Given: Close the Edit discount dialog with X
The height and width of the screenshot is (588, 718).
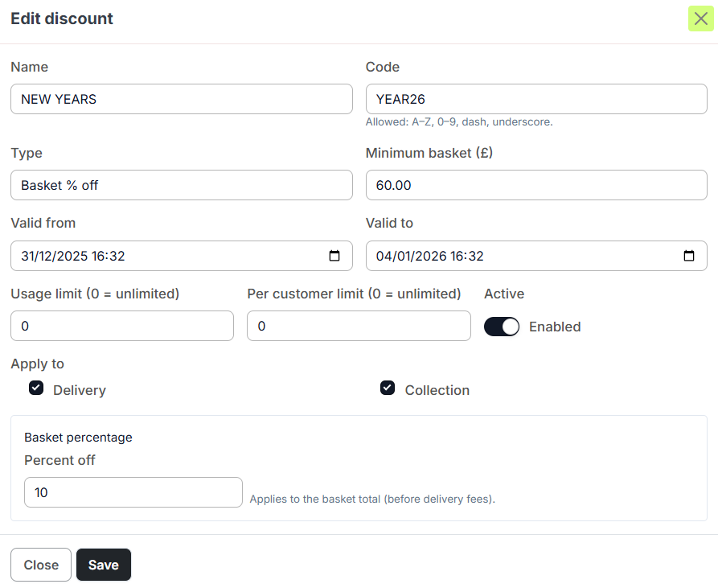Looking at the screenshot, I should click(x=700, y=19).
